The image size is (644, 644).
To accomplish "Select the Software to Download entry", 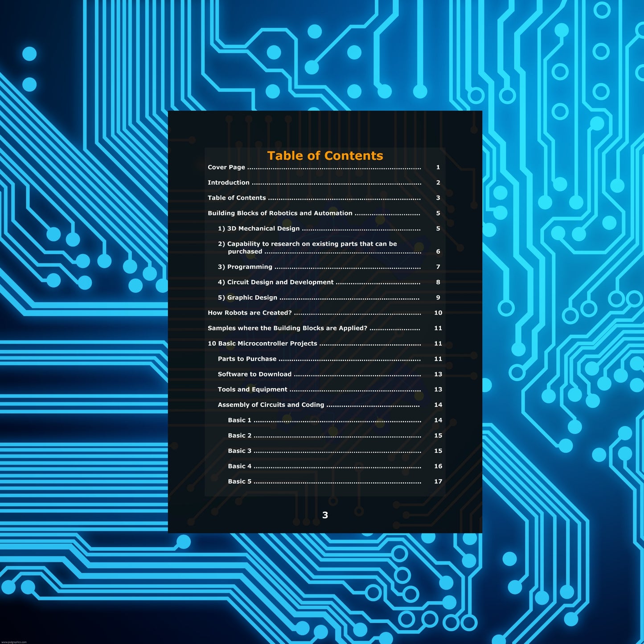I will pos(254,374).
